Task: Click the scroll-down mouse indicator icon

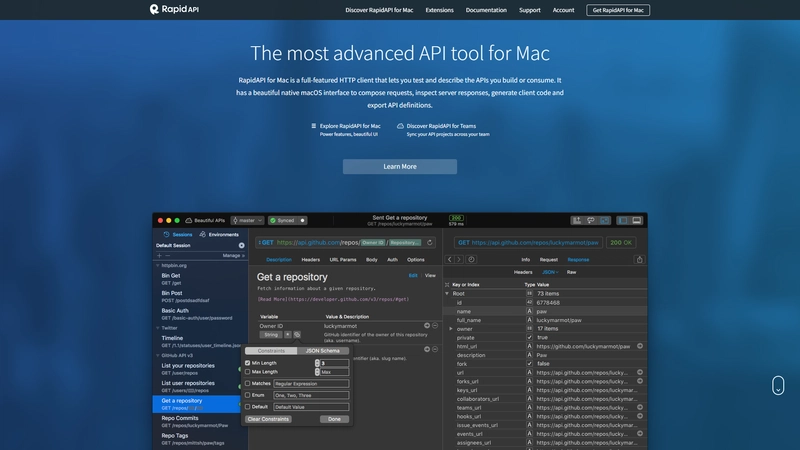Action: (778, 385)
